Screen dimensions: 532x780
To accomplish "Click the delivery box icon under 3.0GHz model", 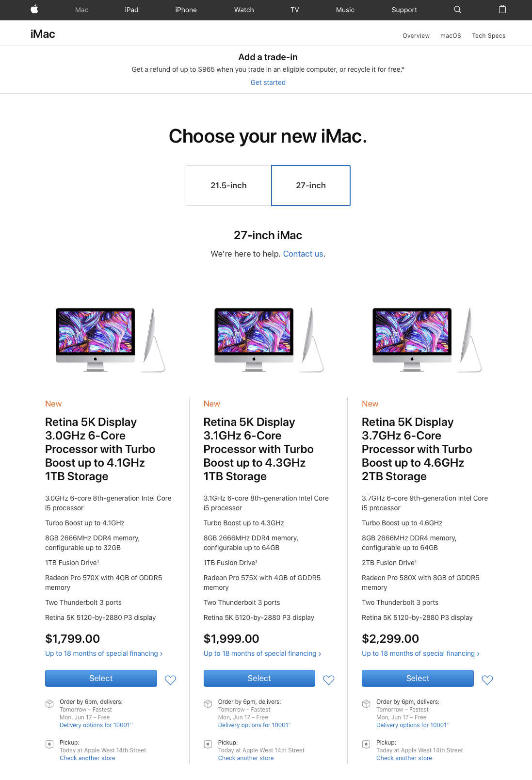I will [49, 703].
